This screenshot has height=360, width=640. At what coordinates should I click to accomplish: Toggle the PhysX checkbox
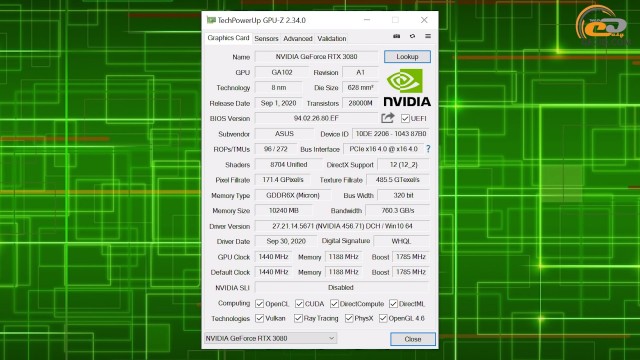pyautogui.click(x=349, y=318)
